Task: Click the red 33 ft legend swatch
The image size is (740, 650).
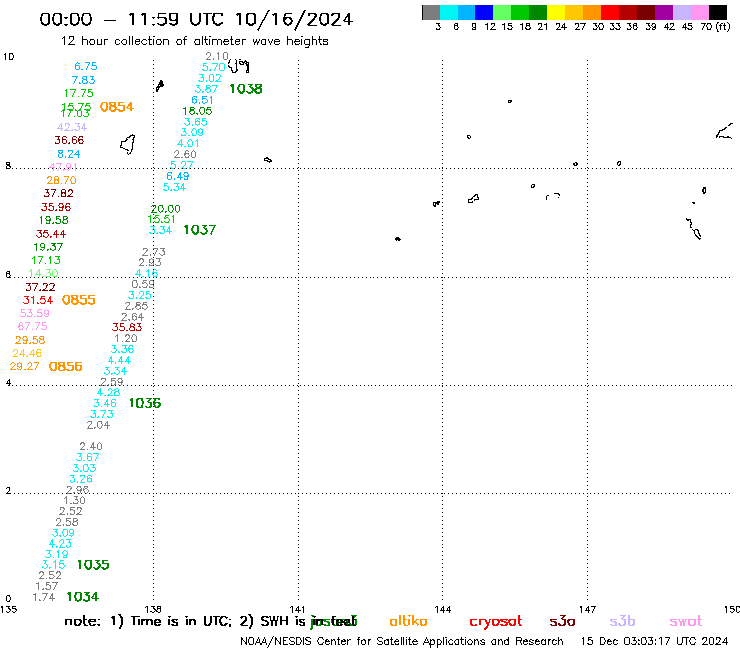Action: [610, 13]
